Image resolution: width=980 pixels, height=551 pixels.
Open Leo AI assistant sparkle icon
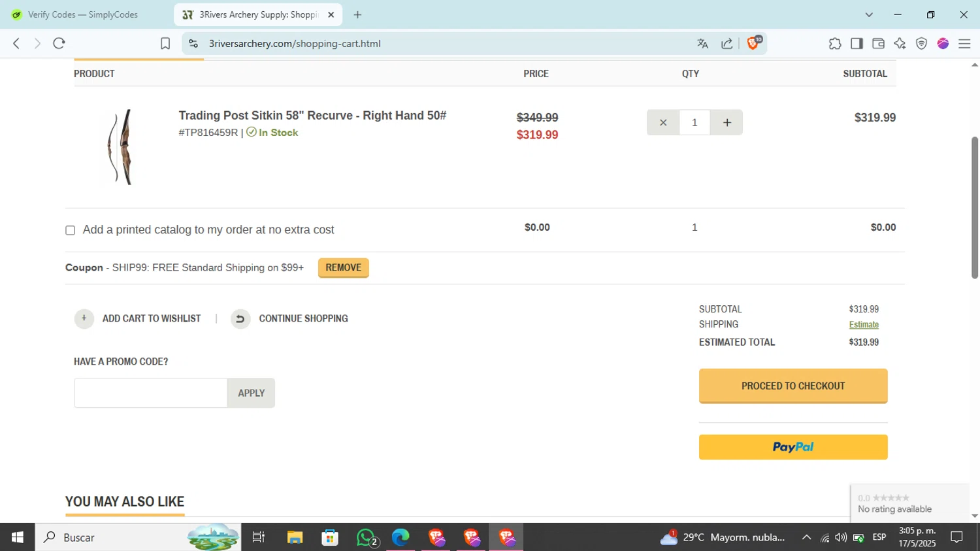click(x=900, y=44)
